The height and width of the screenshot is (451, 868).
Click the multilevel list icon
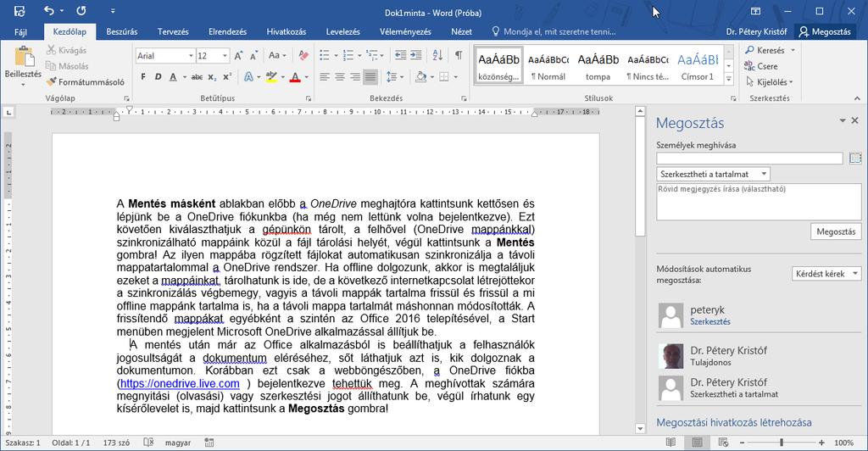(372, 55)
